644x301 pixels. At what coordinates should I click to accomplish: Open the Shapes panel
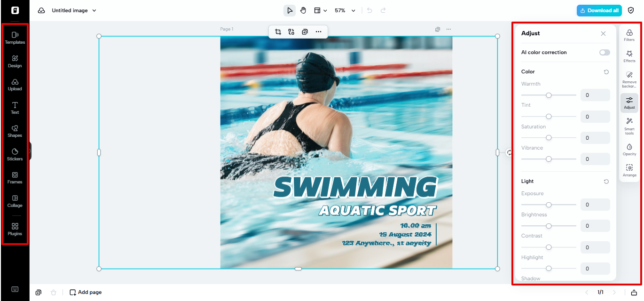coord(15,131)
